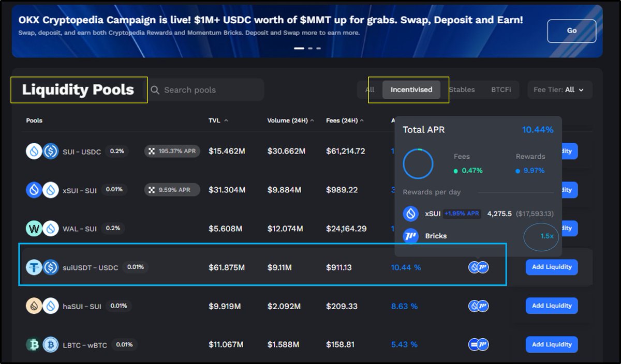Click reward token icons in haSUI – SUI row
This screenshot has height=364, width=621.
[x=479, y=306]
